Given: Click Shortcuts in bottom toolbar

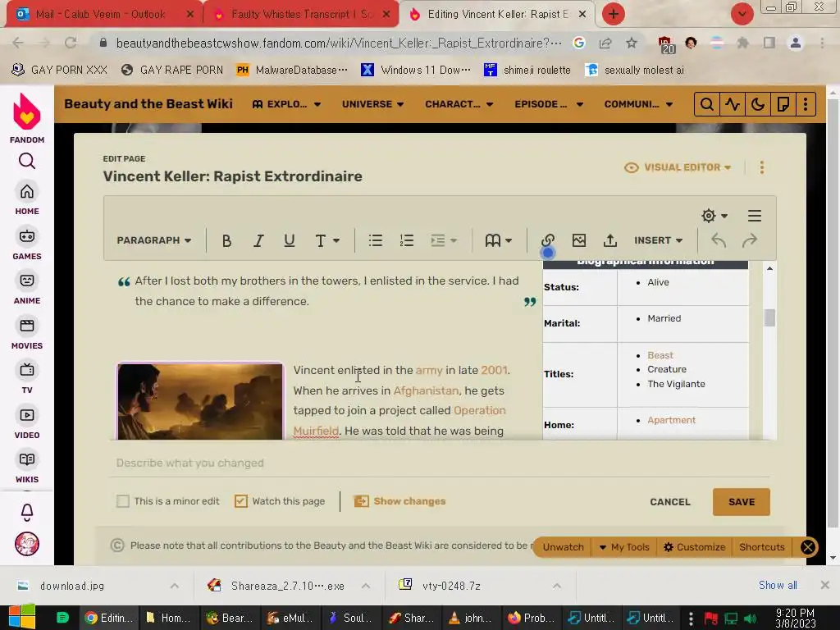Looking at the screenshot, I should click(x=762, y=547).
